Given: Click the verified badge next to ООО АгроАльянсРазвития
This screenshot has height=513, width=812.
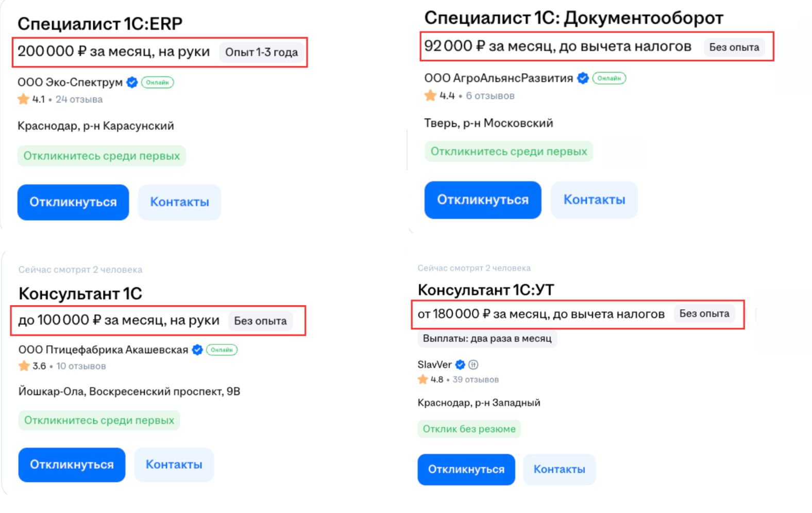Looking at the screenshot, I should 583,78.
